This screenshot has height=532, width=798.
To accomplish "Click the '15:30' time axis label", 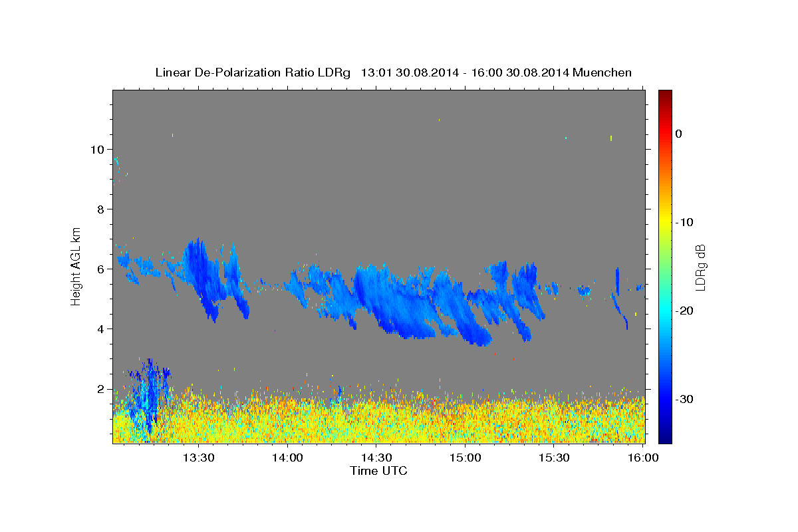I will click(x=555, y=458).
